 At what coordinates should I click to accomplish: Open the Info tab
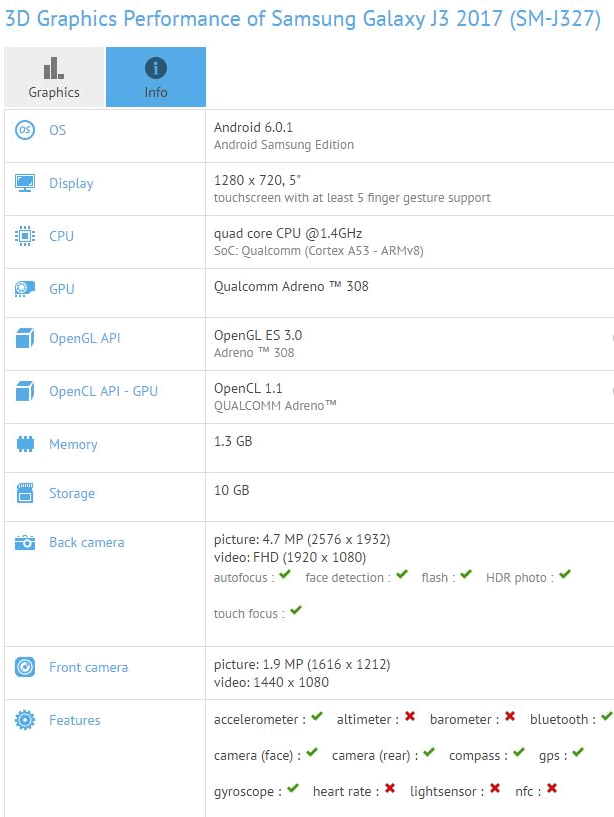point(156,77)
